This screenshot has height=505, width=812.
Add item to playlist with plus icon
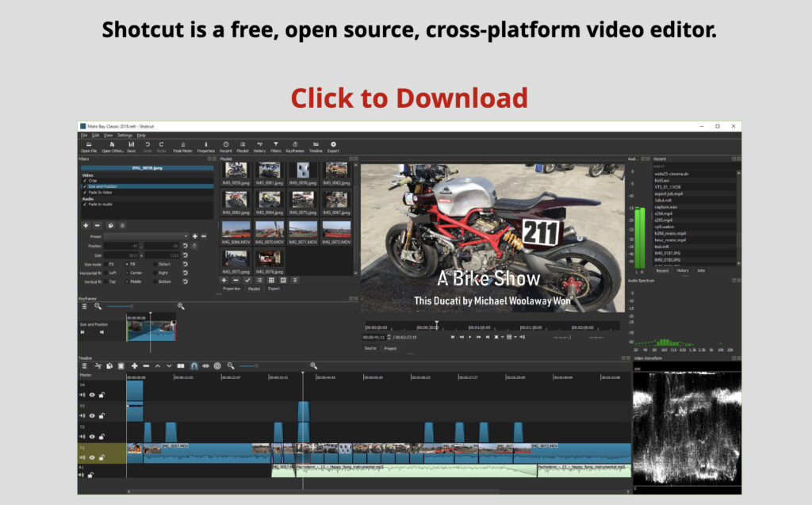click(x=224, y=280)
